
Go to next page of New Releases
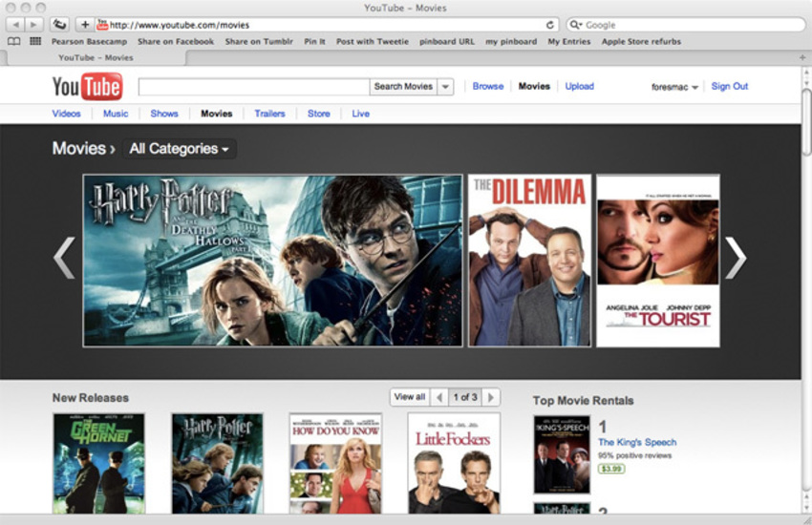point(491,397)
